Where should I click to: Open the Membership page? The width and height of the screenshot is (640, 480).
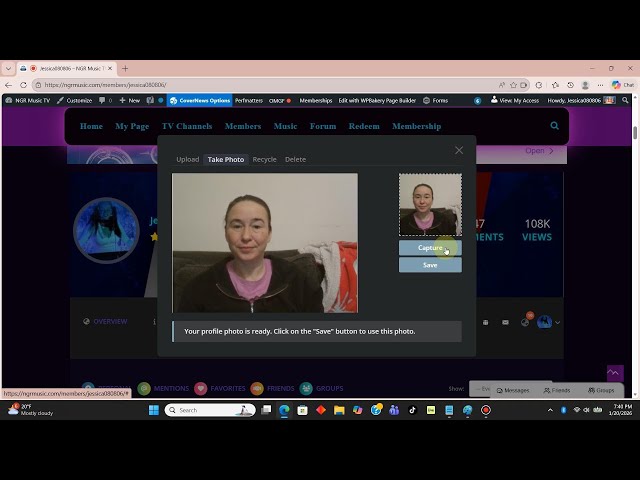[416, 126]
